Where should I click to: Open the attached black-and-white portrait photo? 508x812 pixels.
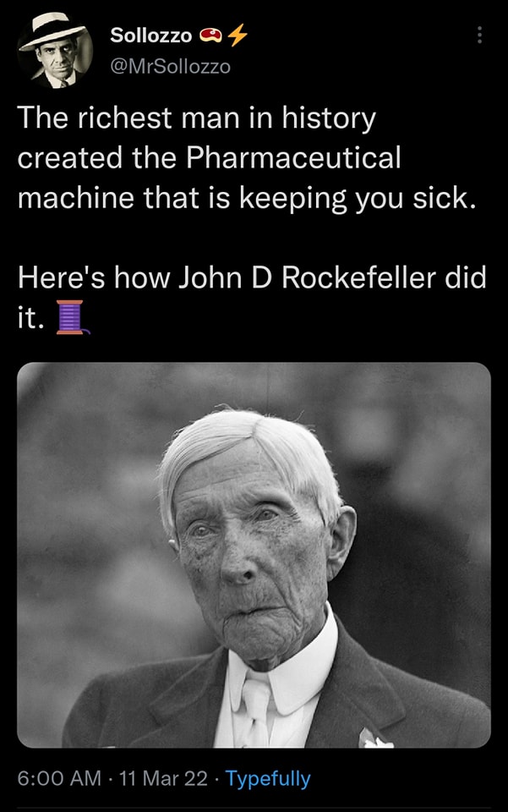[254, 555]
